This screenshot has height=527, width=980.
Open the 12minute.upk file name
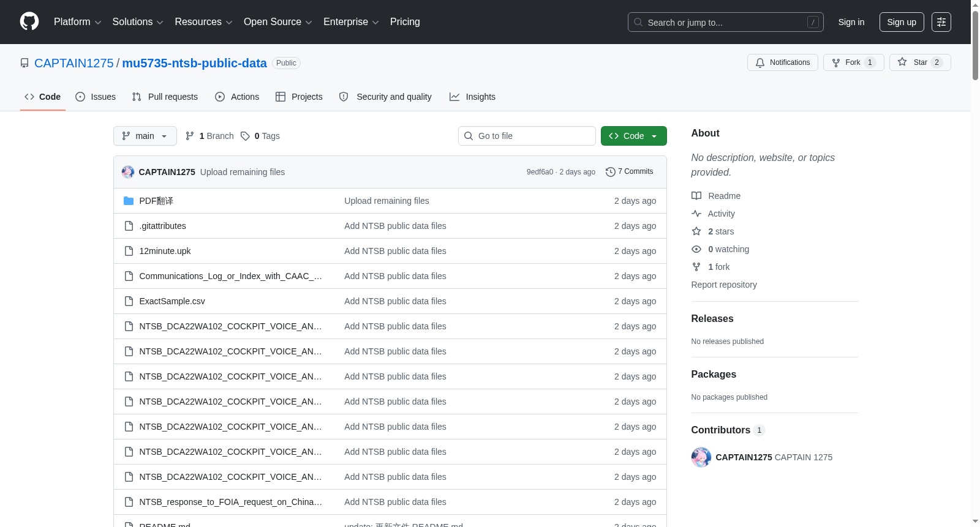165,251
